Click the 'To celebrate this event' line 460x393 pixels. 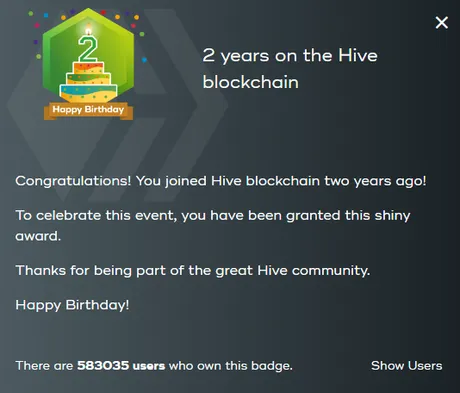(x=213, y=216)
